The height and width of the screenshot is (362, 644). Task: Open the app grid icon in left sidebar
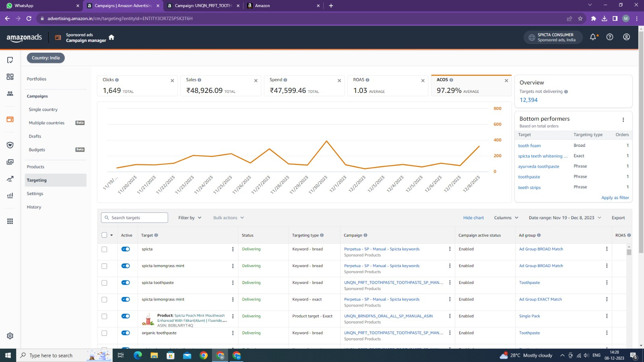(x=10, y=221)
